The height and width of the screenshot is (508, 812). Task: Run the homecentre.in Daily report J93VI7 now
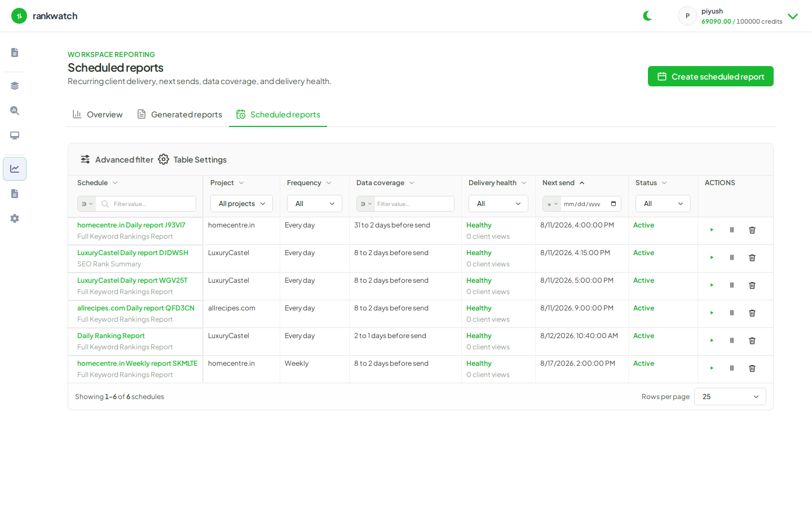pos(712,230)
